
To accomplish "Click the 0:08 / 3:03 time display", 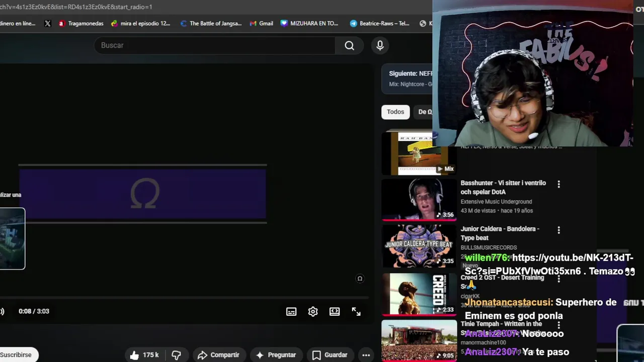I will pyautogui.click(x=34, y=311).
